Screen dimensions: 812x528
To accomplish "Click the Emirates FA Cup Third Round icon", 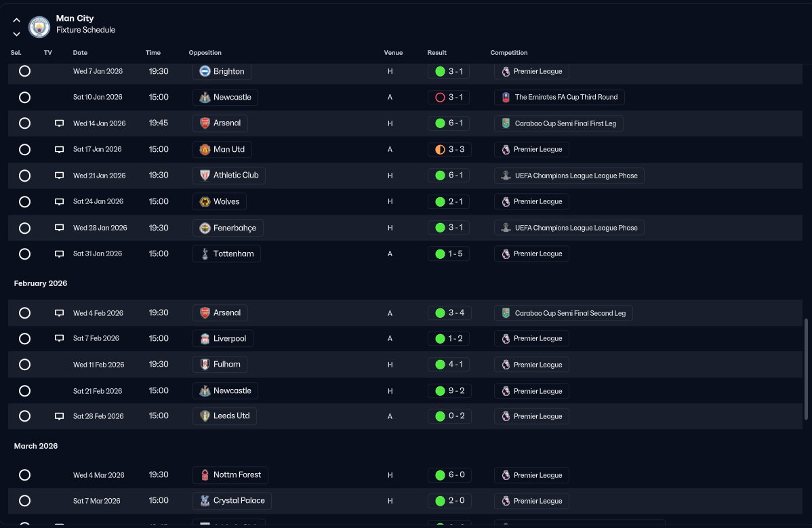I will pos(506,98).
